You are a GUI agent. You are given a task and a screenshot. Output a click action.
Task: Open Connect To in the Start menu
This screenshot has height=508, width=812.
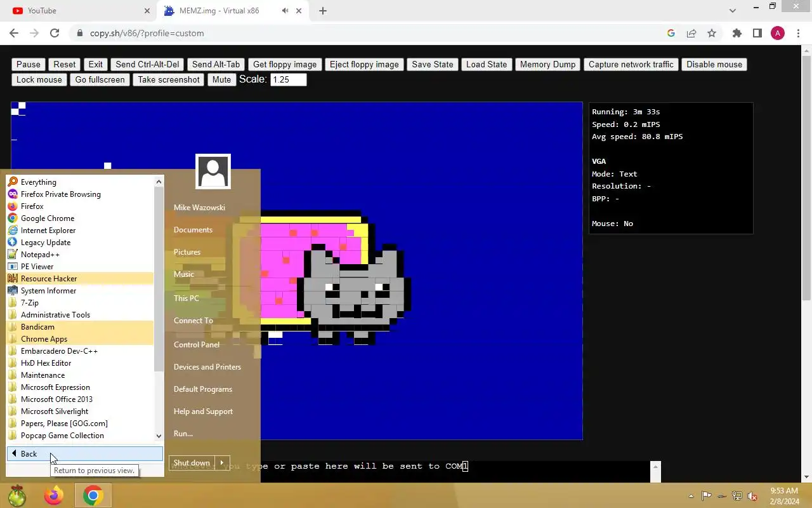193,321
